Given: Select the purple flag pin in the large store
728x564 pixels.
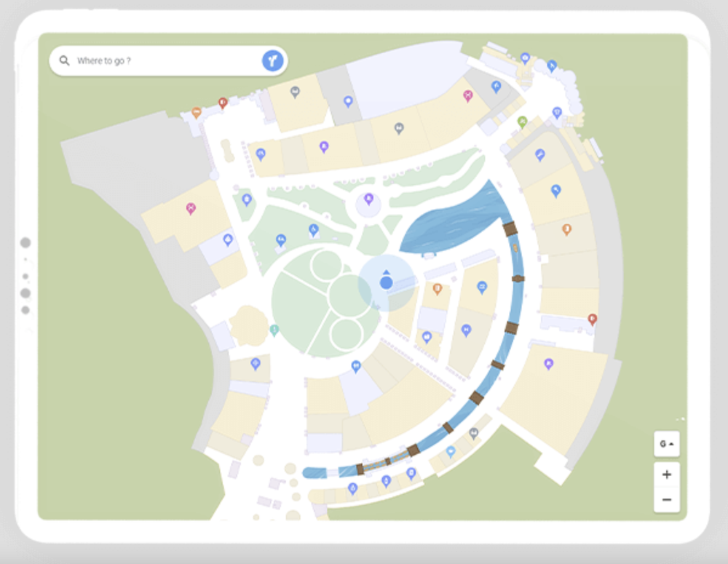Looking at the screenshot, I should coord(549,364).
